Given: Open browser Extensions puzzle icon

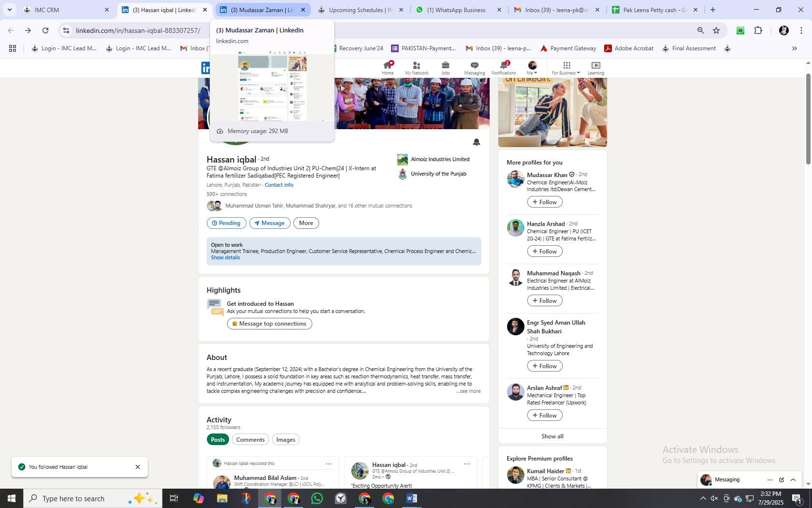Looking at the screenshot, I should [758, 30].
